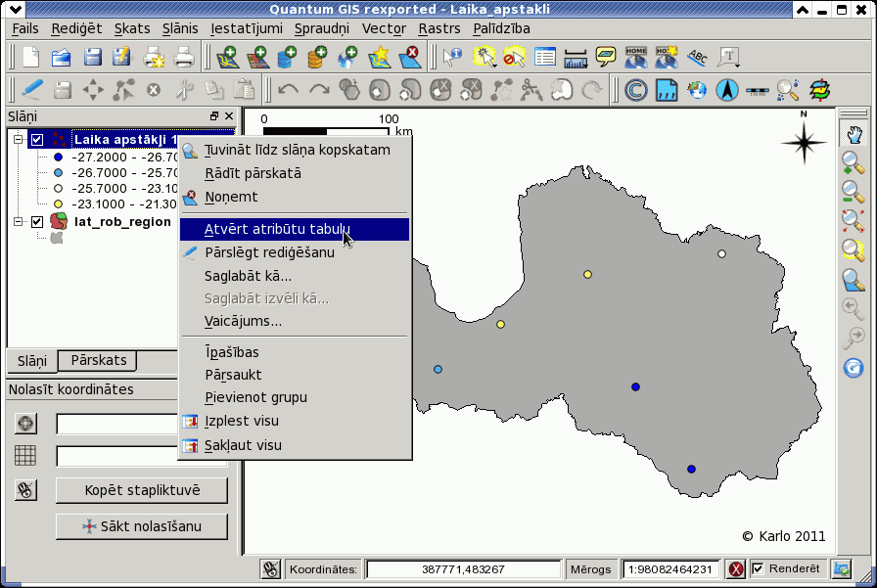The width and height of the screenshot is (877, 588).
Task: Collapse the lat_rob_region layer tree
Action: point(18,221)
